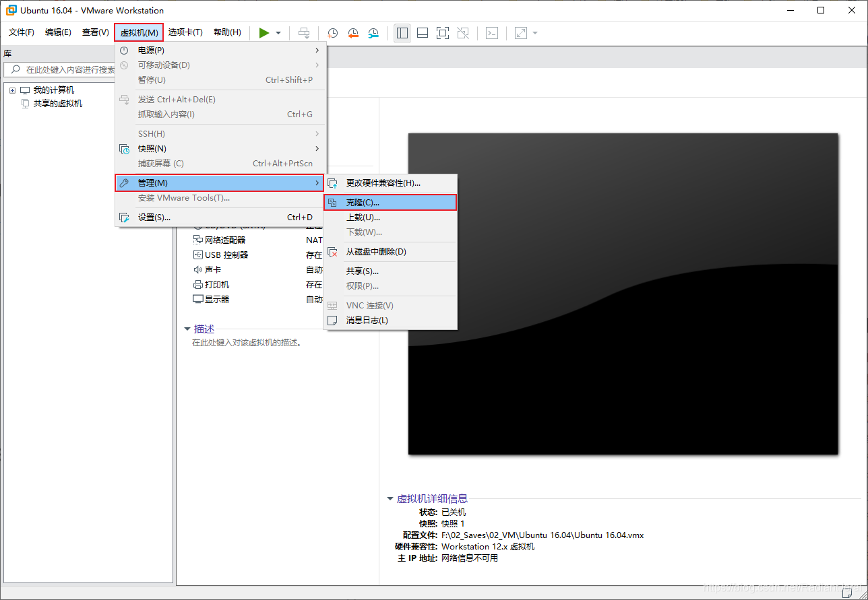Click the Unity mode toolbar icon
This screenshot has height=600, width=868.
click(x=463, y=32)
